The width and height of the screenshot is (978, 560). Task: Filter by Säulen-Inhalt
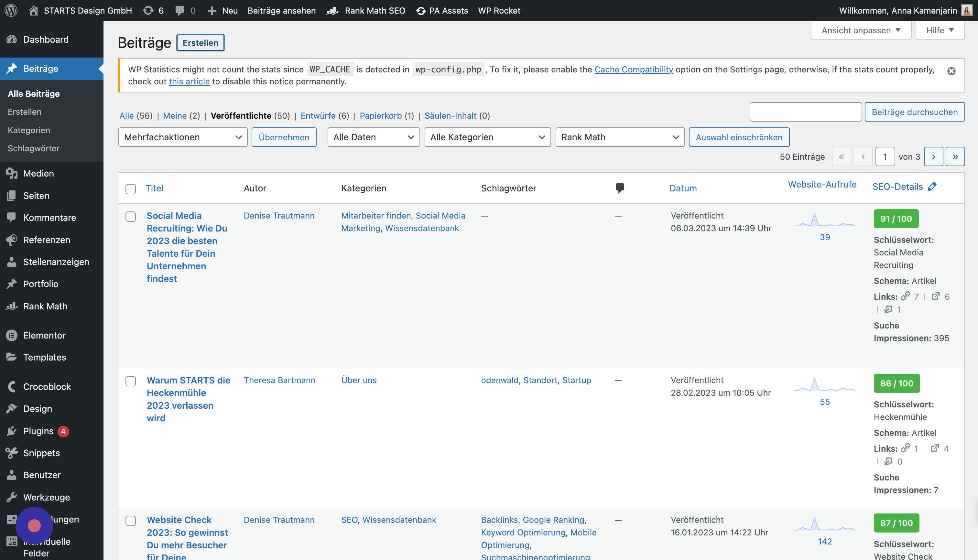(x=451, y=116)
